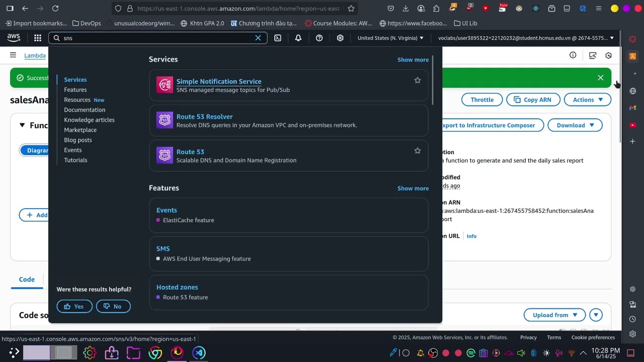Favorite Simple Notification Service with the star
The height and width of the screenshot is (362, 644).
point(418,80)
